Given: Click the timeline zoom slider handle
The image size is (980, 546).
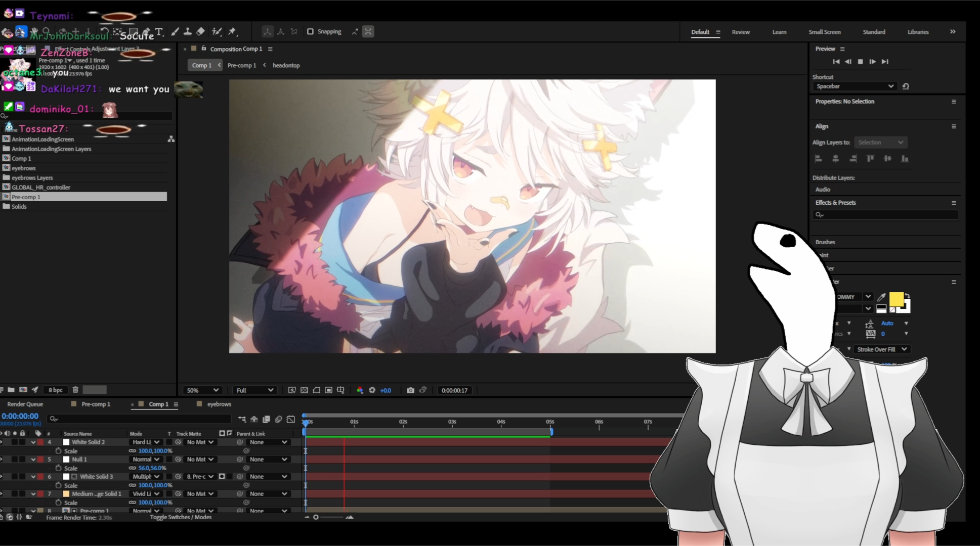Looking at the screenshot, I should point(316,517).
